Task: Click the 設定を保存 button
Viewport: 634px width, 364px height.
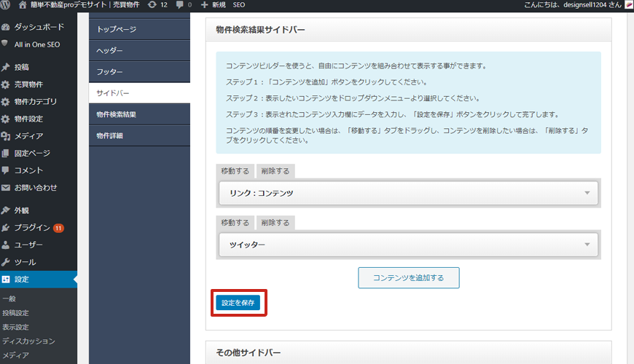Action: (x=238, y=303)
